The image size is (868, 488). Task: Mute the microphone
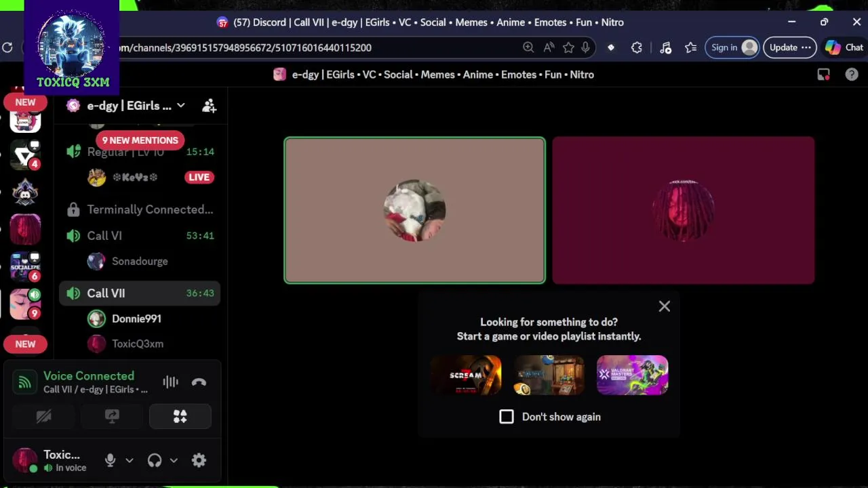point(110,460)
